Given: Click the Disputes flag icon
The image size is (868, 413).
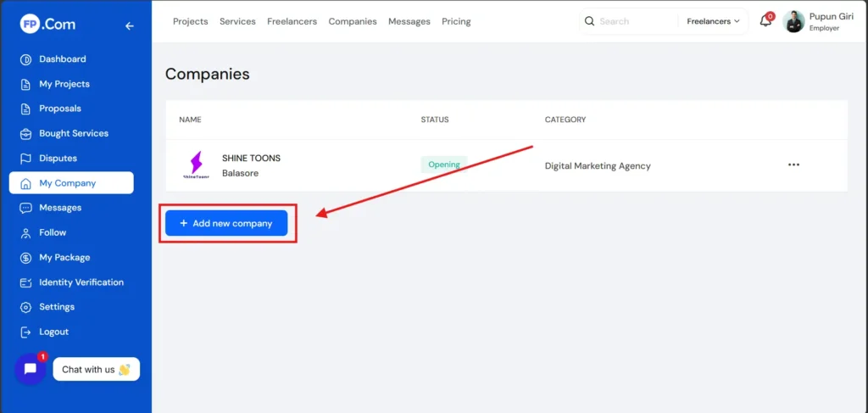Looking at the screenshot, I should (25, 159).
